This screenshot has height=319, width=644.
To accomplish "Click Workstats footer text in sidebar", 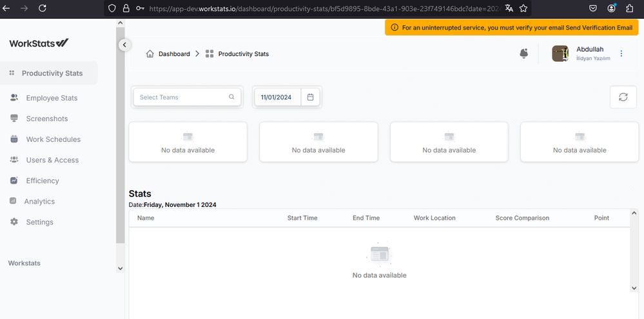I will pos(24,263).
